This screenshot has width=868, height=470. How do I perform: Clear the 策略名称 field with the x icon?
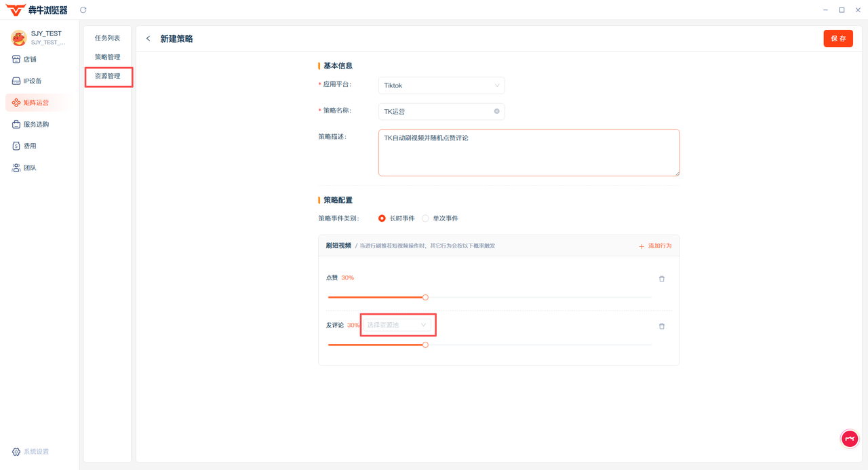496,111
